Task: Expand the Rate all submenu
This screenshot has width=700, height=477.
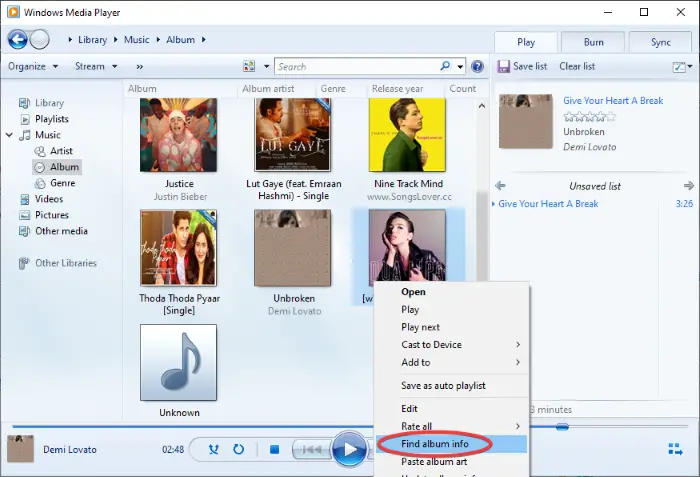Action: click(518, 426)
